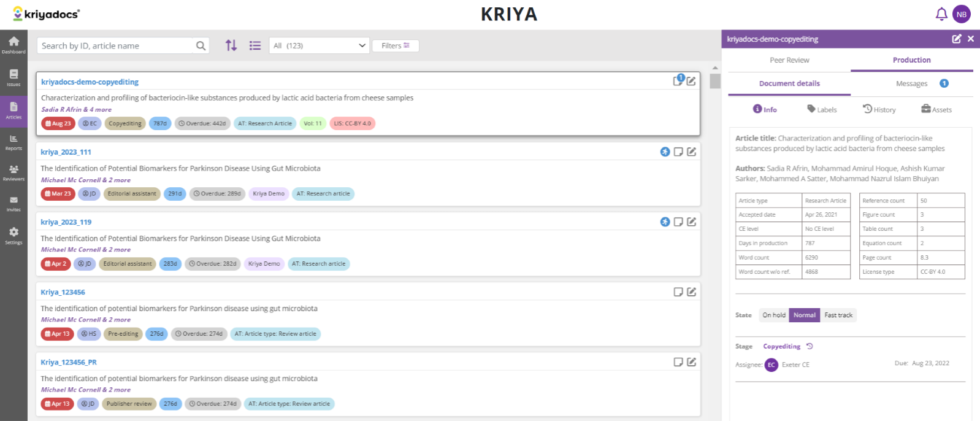Open the Document details tab

tap(789, 83)
